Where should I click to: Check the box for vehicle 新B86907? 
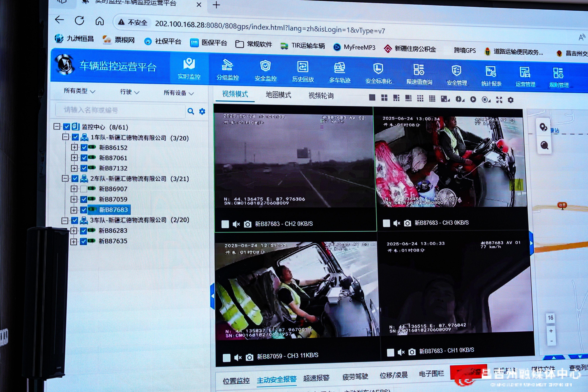click(x=84, y=189)
